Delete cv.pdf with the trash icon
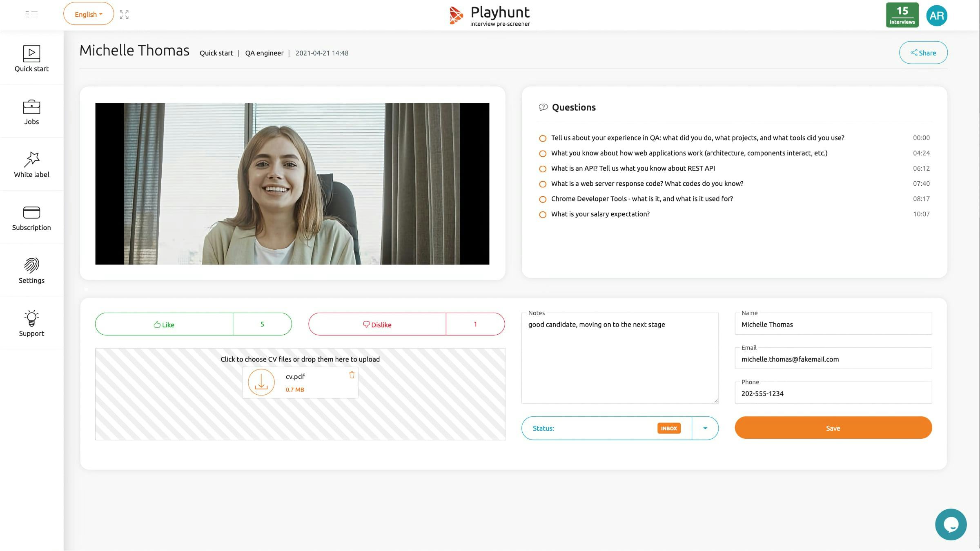 coord(352,375)
